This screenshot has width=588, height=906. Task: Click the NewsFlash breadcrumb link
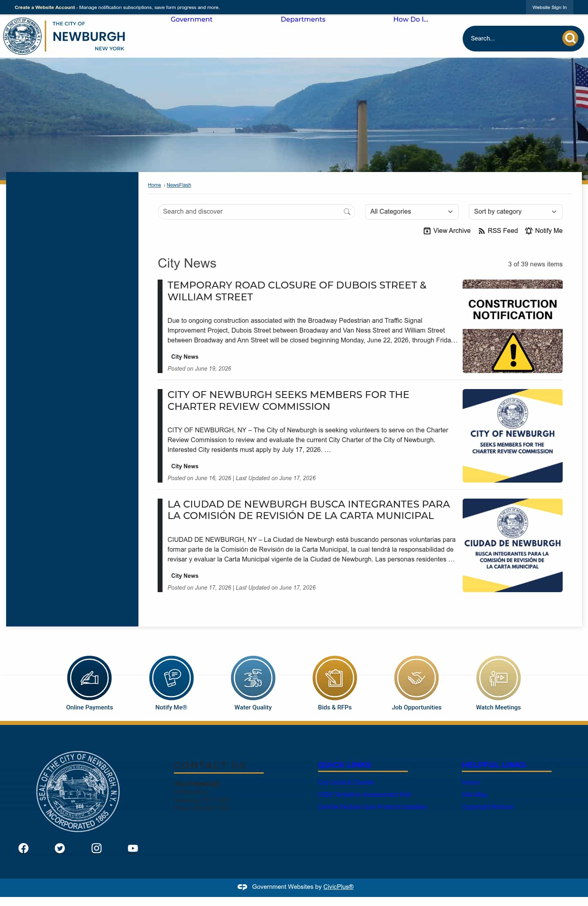coord(179,185)
